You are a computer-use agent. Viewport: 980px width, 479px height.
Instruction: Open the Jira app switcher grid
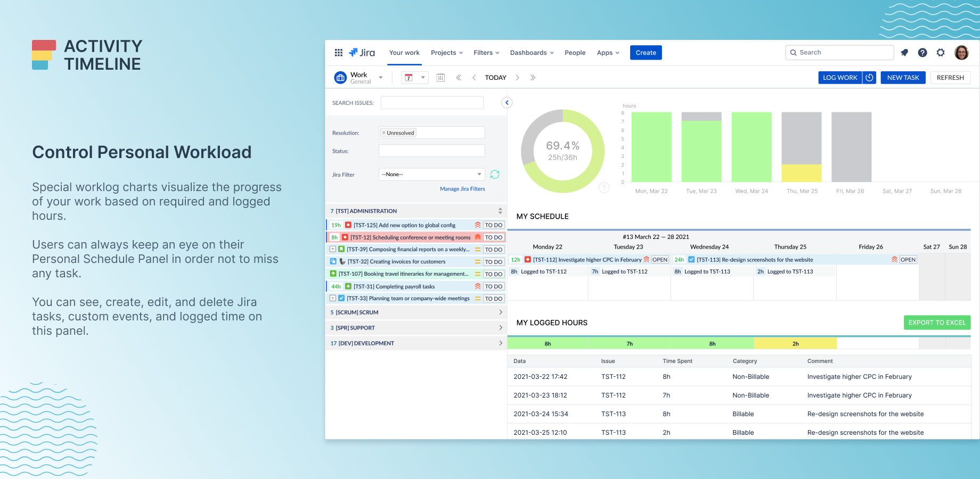[x=338, y=53]
